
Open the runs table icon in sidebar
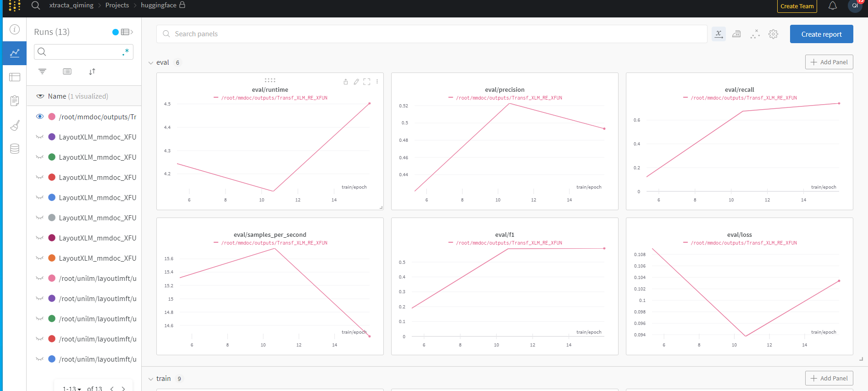(x=15, y=77)
